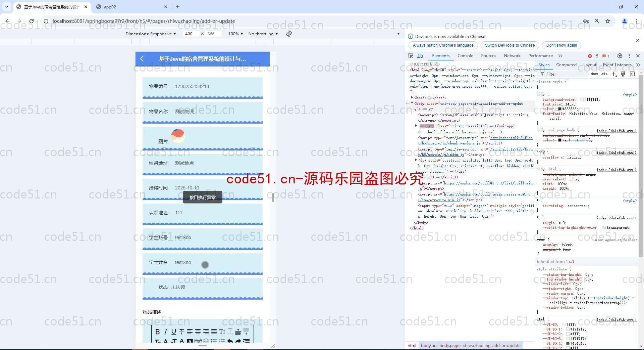Open DevTools settings gear

click(620, 56)
